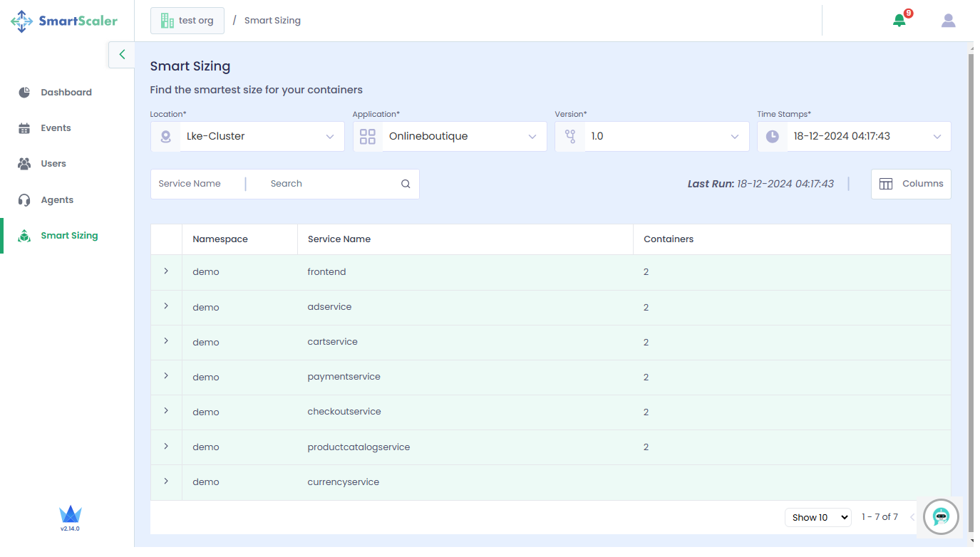
Task: Expand the checkoutservice row
Action: [x=166, y=411]
